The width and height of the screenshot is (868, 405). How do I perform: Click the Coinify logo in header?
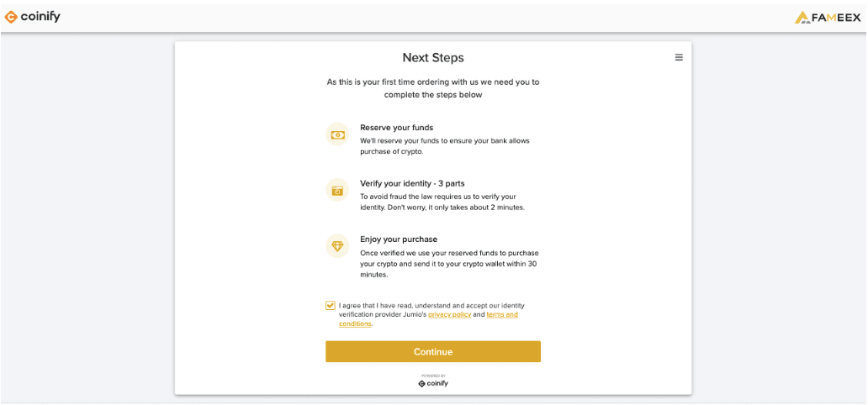[x=32, y=17]
